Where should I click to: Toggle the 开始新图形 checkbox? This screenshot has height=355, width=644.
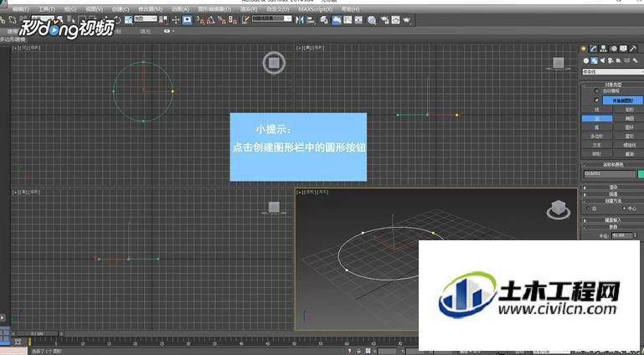pyautogui.click(x=597, y=100)
